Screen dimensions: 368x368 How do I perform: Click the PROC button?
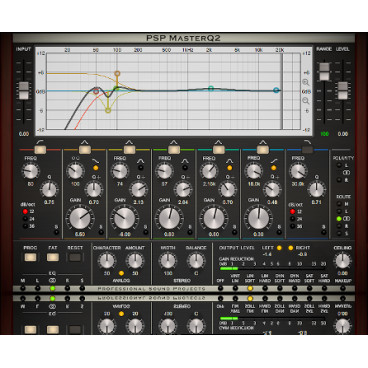tap(30, 257)
